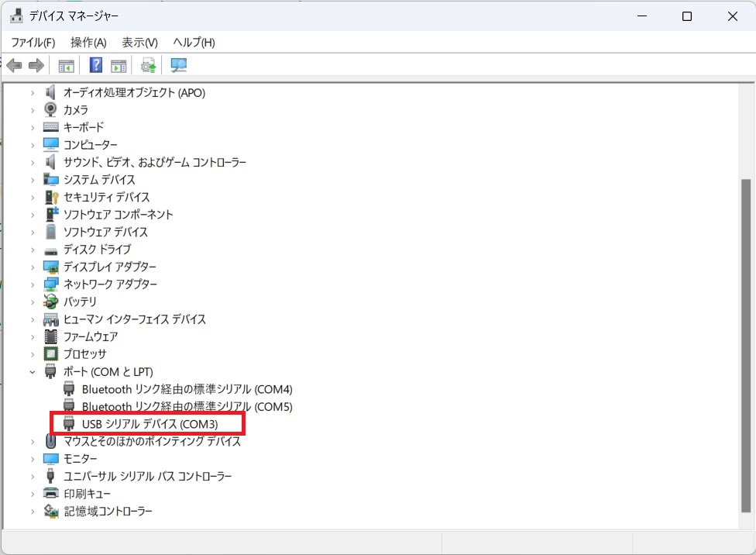The width and height of the screenshot is (756, 555).
Task: Maximize the デバイス マネージャー window
Action: click(687, 16)
